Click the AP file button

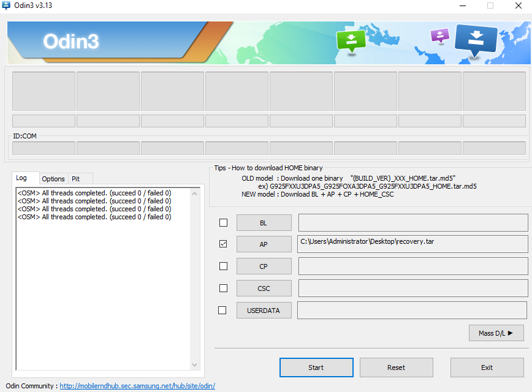tap(264, 244)
